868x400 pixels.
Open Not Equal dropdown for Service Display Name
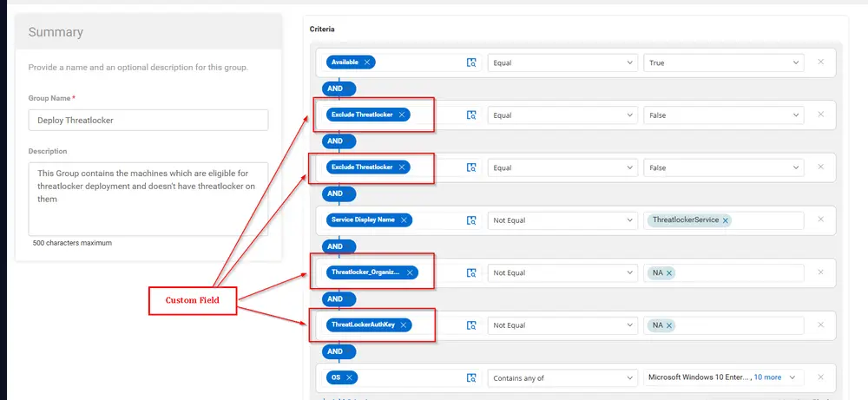pyautogui.click(x=562, y=220)
